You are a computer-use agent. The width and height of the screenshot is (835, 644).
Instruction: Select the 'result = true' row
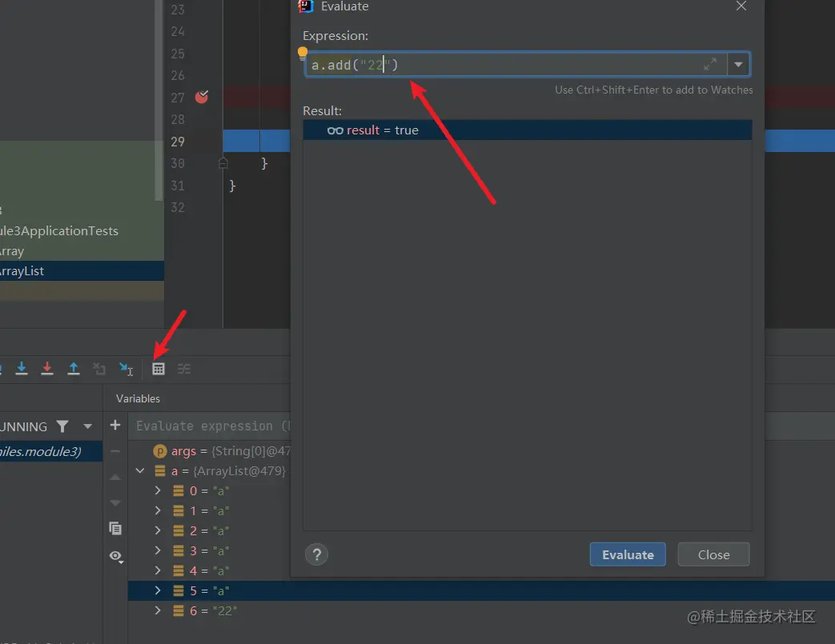[x=528, y=130]
